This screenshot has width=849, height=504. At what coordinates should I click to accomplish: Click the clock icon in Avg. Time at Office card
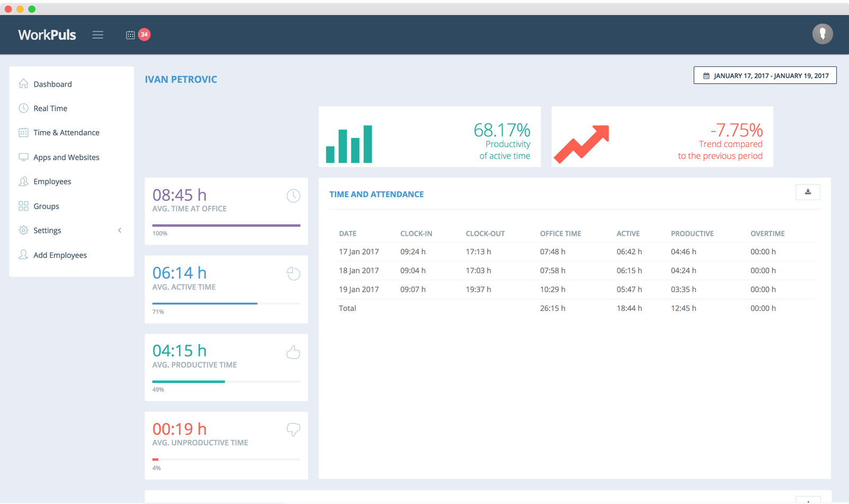(293, 196)
